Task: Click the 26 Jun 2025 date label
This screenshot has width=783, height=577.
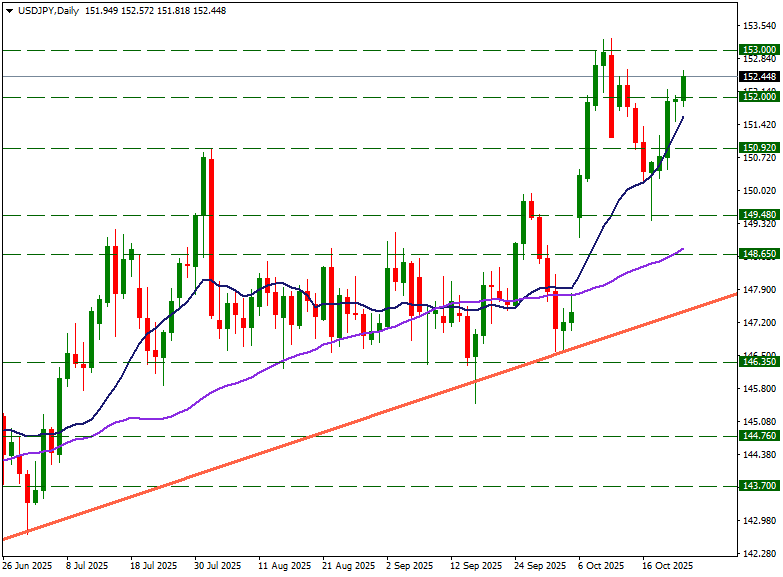Action: point(27,565)
